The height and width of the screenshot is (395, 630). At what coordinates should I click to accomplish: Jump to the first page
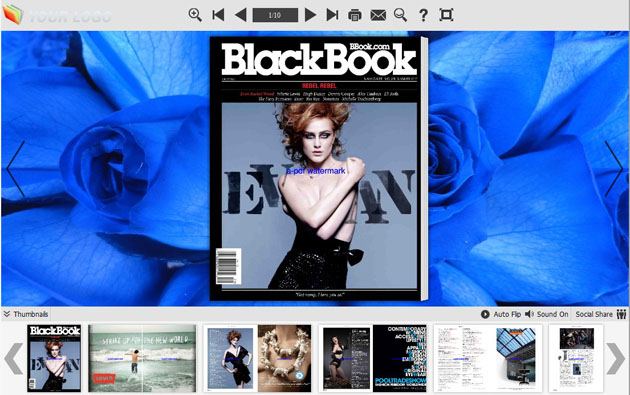tap(218, 15)
